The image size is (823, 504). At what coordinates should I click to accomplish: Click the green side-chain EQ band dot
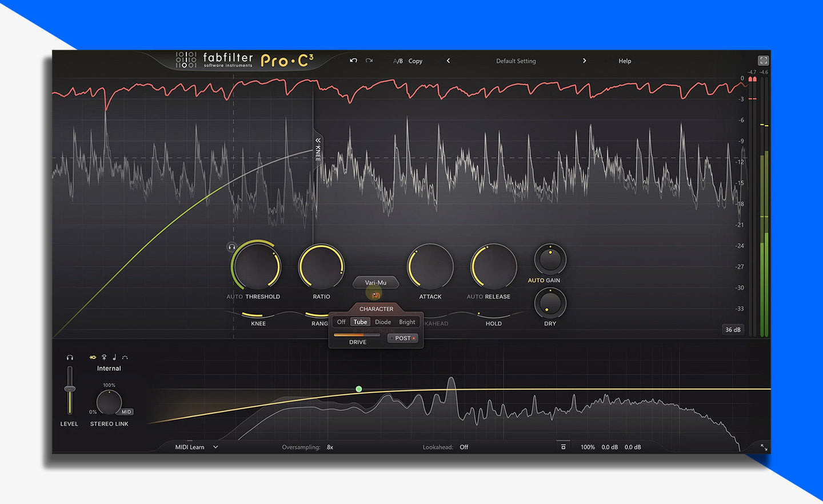click(x=359, y=389)
